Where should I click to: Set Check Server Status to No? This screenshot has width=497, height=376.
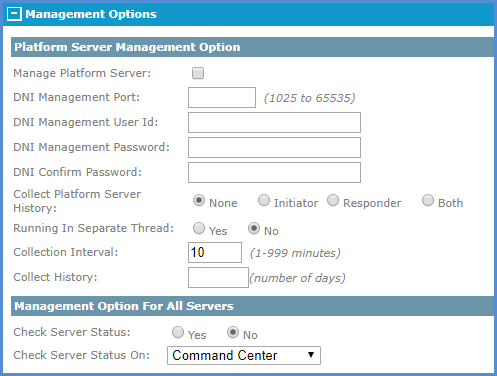pos(233,332)
